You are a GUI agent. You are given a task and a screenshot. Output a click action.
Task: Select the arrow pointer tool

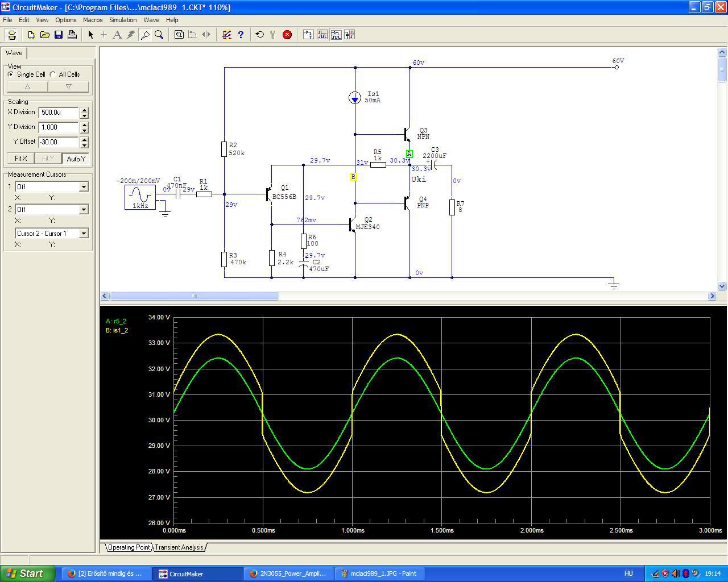click(x=90, y=35)
